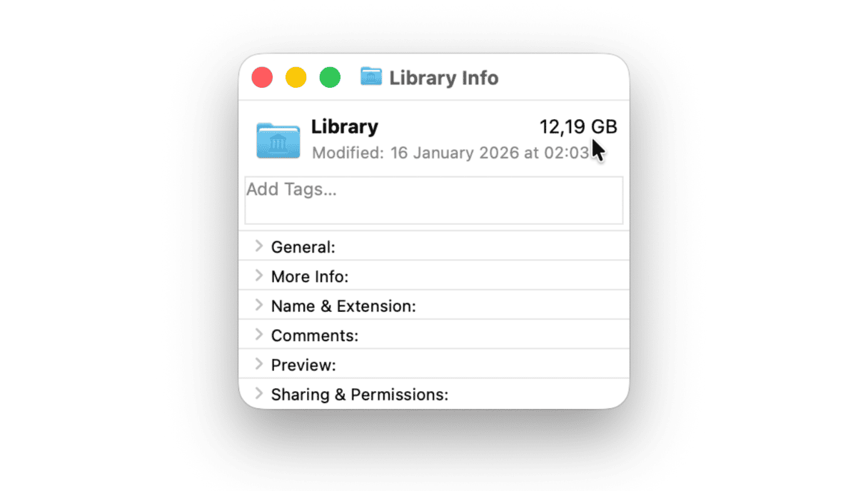Click the General: section label
This screenshot has height=491, width=868.
point(303,248)
